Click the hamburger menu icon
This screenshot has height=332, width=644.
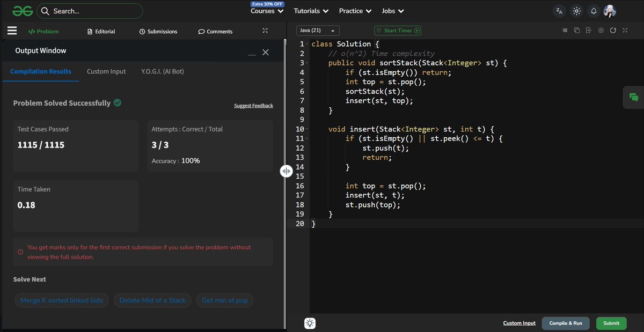pyautogui.click(x=12, y=31)
